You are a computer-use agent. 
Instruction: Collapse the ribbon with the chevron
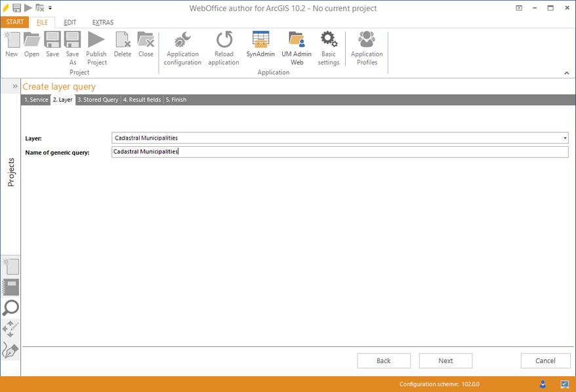566,72
